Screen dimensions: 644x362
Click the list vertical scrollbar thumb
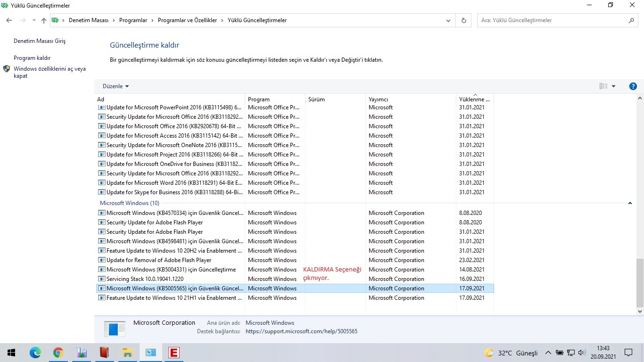click(640, 283)
